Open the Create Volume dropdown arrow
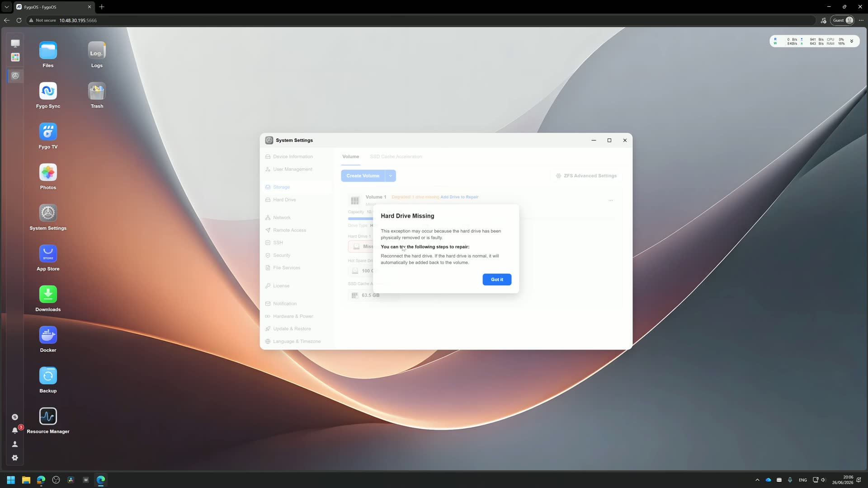This screenshot has height=488, width=868. 391,176
